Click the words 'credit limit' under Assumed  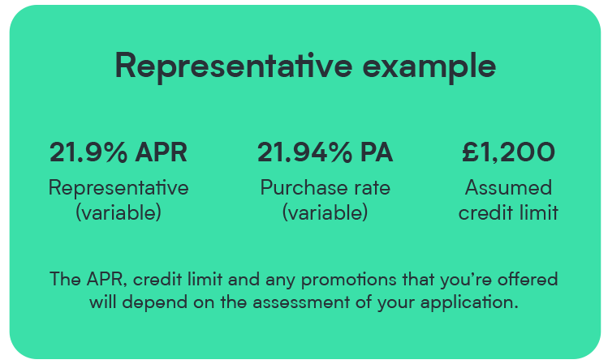[x=508, y=212]
